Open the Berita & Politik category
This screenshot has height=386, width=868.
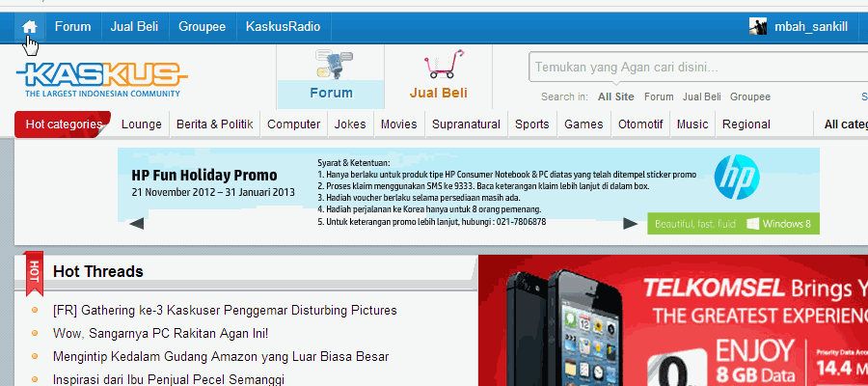(215, 124)
